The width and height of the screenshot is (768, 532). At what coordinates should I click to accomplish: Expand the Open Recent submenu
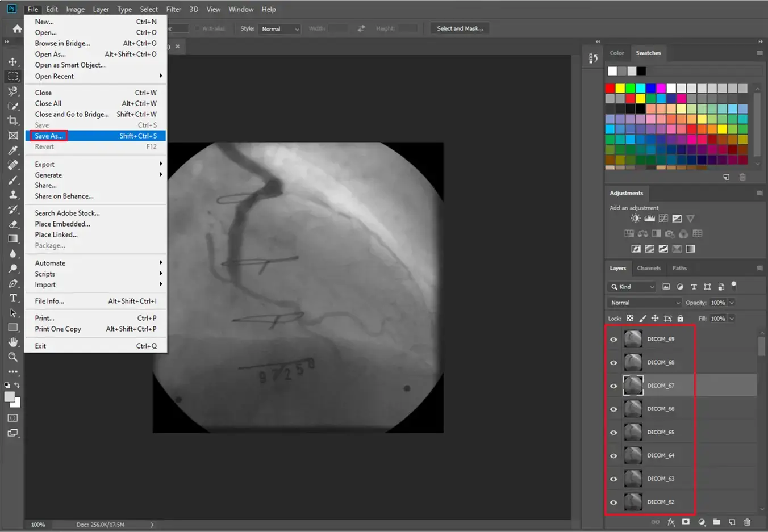(x=95, y=76)
